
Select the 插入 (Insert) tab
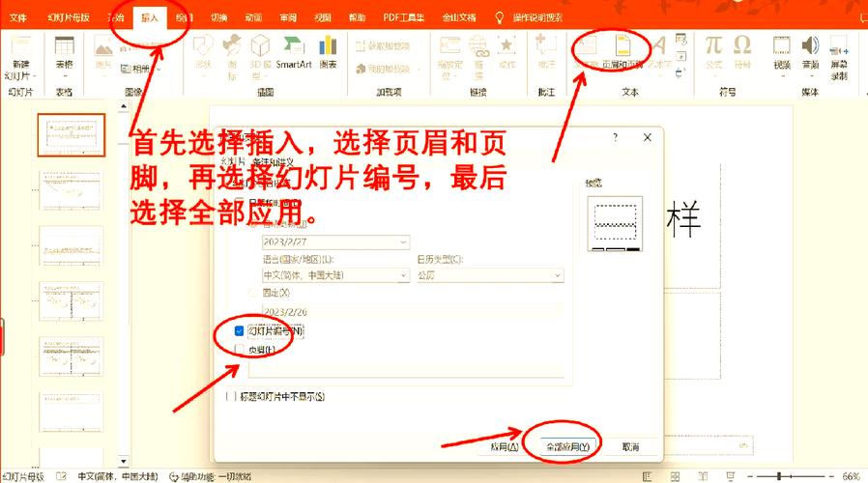point(150,17)
